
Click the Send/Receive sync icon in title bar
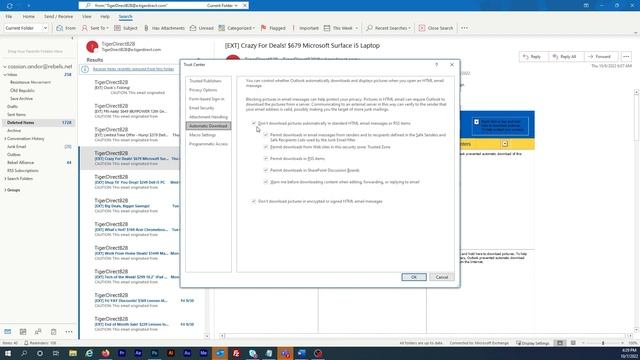point(9,6)
